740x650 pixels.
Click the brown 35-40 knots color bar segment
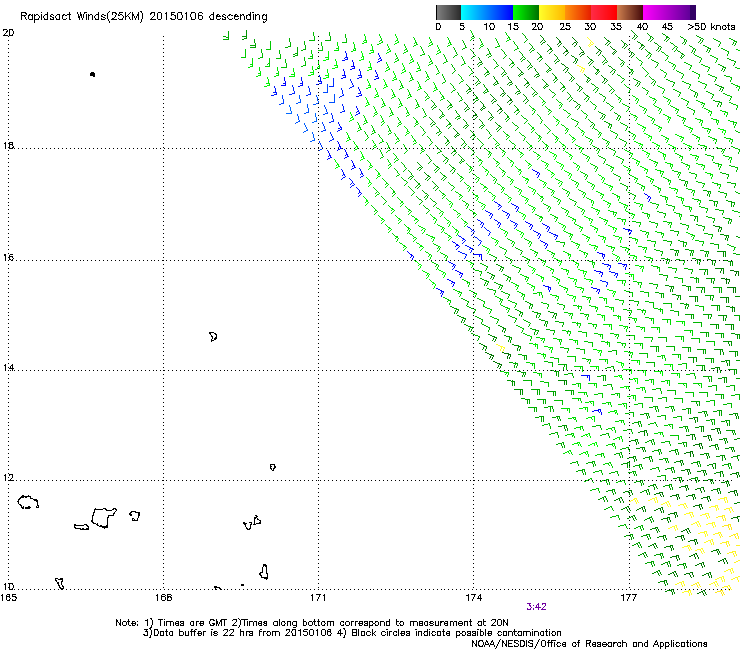[x=630, y=12]
